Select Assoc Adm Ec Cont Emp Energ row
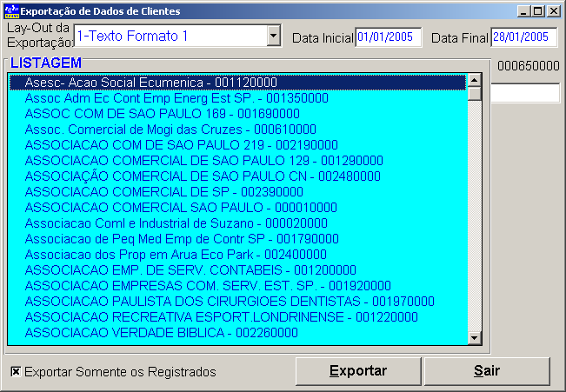Image resolution: width=566 pixels, height=392 pixels. (237, 98)
